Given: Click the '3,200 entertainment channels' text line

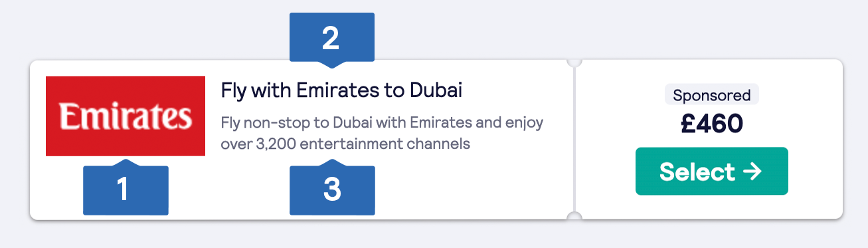Looking at the screenshot, I should 363,144.
